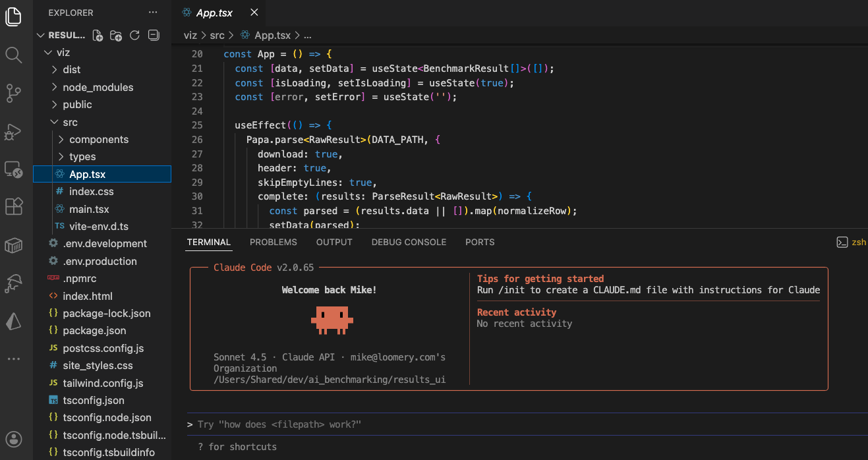This screenshot has height=460, width=868.
Task: Collapse all folders in Explorer
Action: 153,35
